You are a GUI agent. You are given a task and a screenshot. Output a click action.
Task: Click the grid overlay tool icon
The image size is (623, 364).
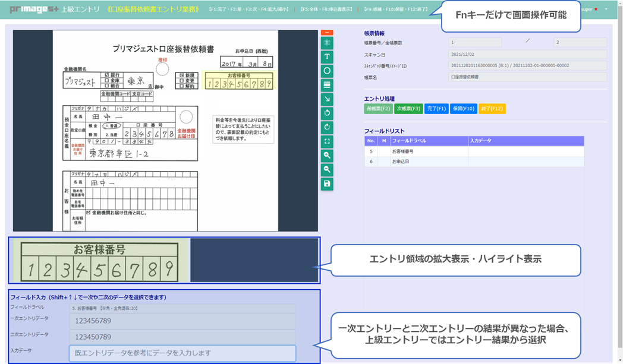pos(327,43)
